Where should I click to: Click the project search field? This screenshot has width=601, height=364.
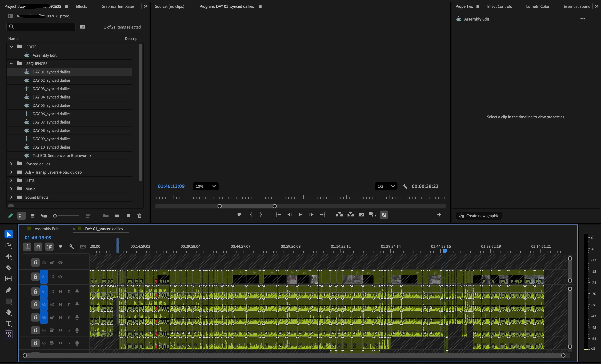pos(41,27)
